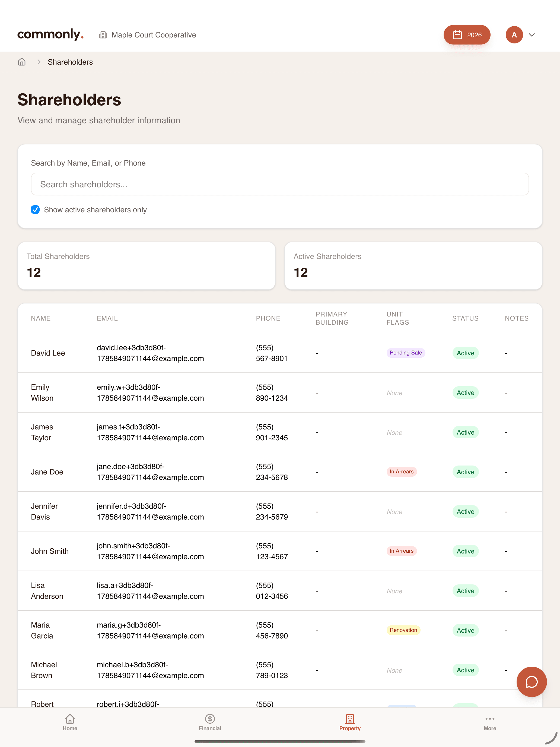Click the Active Shareholders card

(413, 266)
